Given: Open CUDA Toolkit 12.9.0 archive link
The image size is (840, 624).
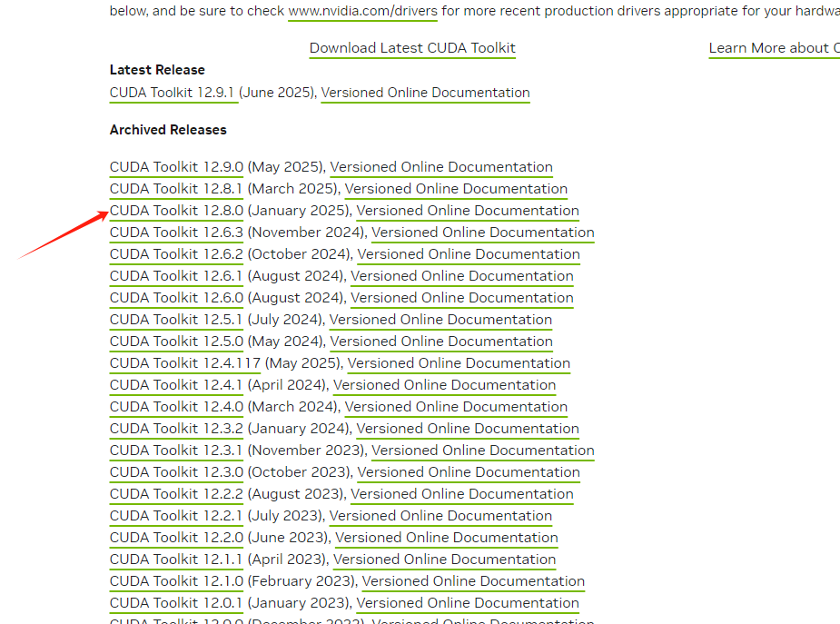Looking at the screenshot, I should click(176, 166).
